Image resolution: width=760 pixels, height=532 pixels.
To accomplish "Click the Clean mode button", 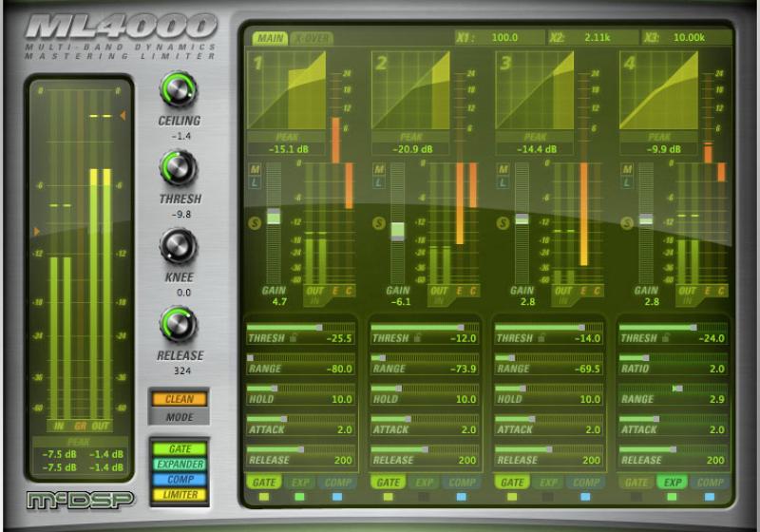I will (x=180, y=399).
